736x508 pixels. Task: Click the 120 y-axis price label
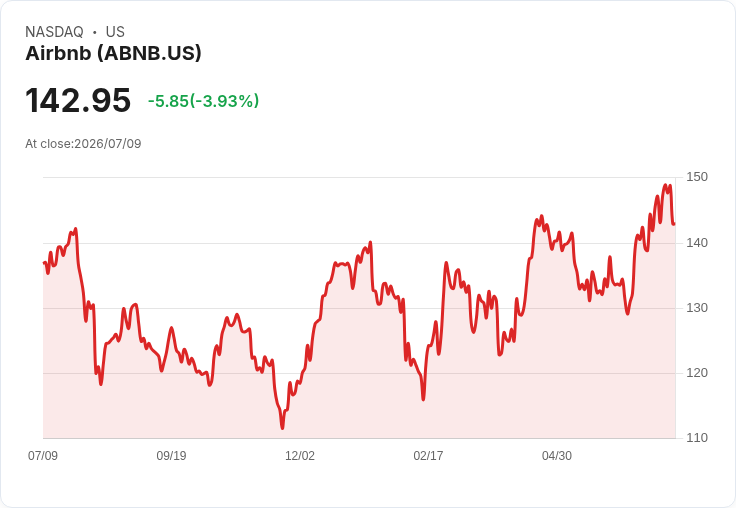click(x=697, y=373)
